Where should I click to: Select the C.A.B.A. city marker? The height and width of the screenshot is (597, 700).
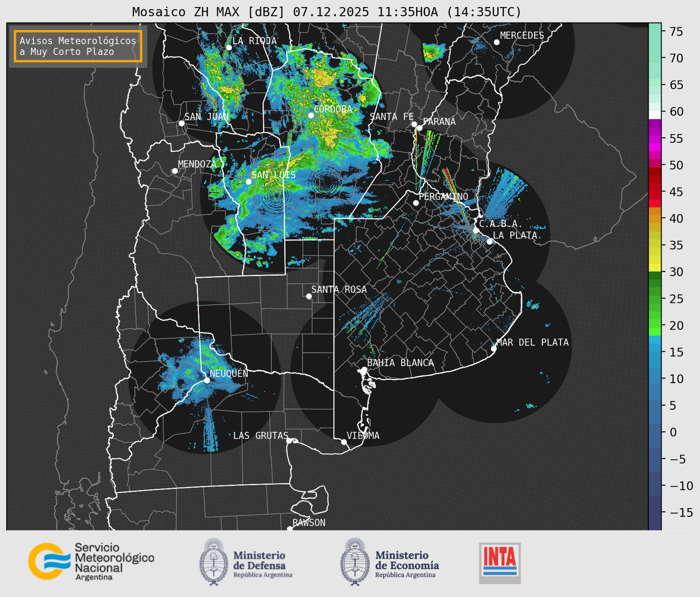click(476, 230)
